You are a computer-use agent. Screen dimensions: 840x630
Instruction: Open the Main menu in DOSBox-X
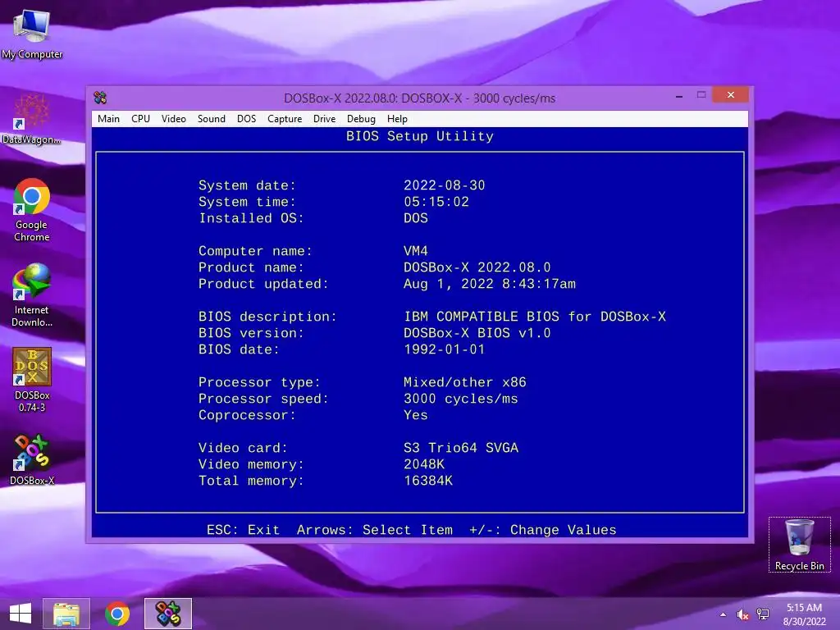(108, 119)
